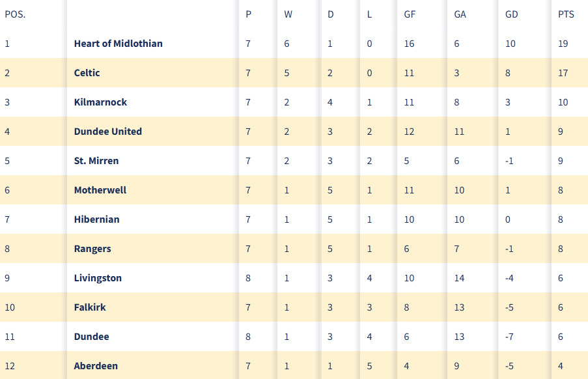
Task: Click the W (wins) column header
Action: pyautogui.click(x=288, y=14)
